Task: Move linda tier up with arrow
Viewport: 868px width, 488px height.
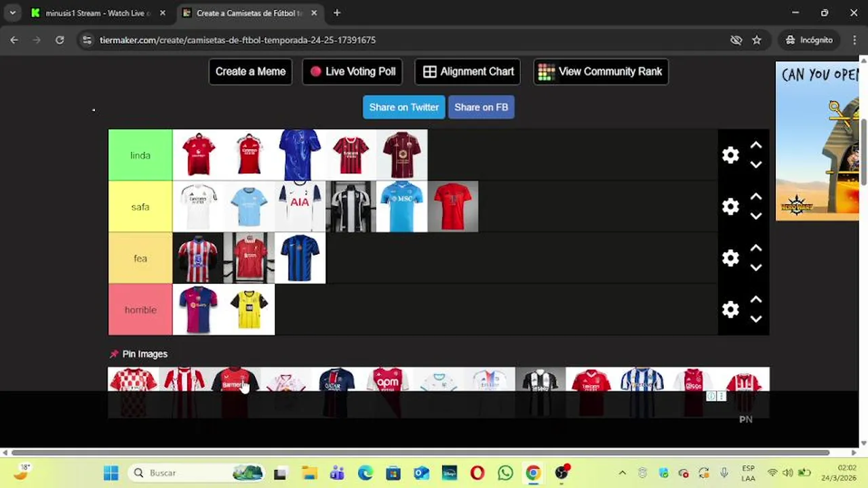Action: tap(756, 146)
